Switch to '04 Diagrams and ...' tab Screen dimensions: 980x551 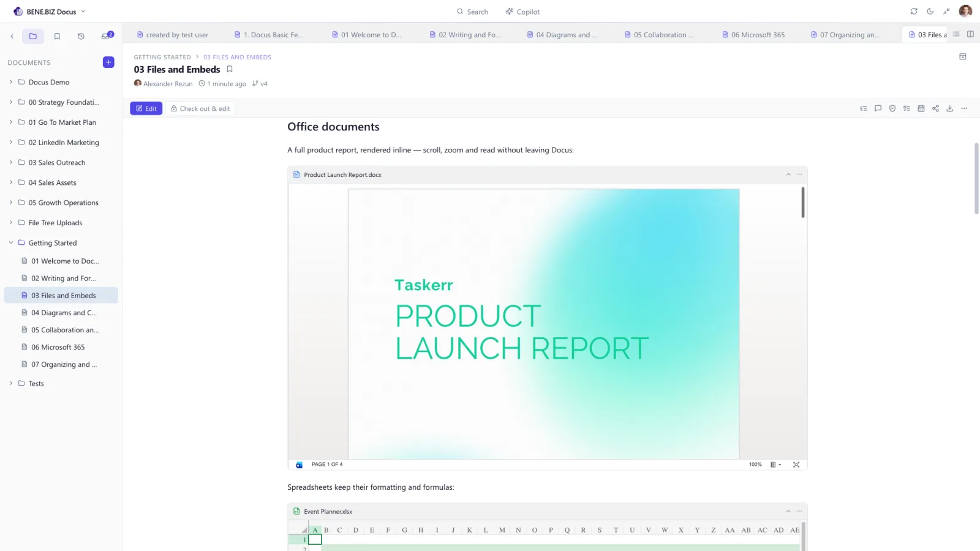[562, 35]
